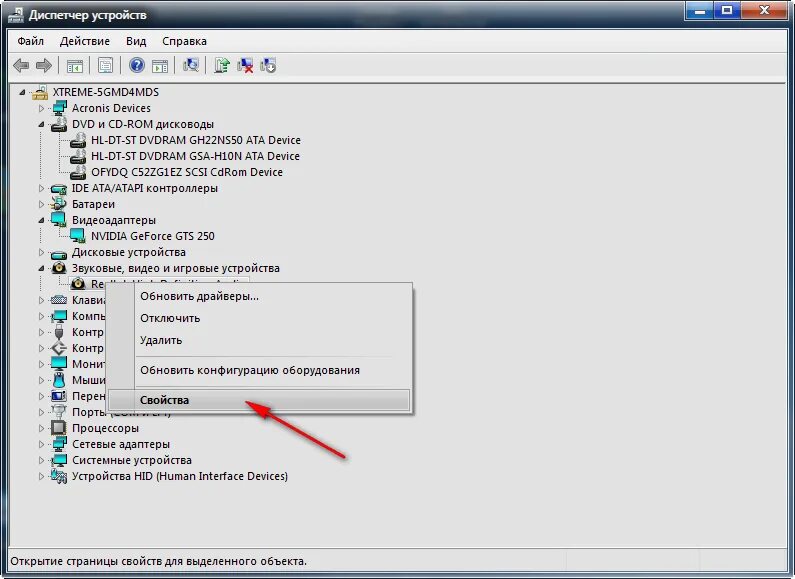Click the Uninstall device red X icon

coord(245,65)
